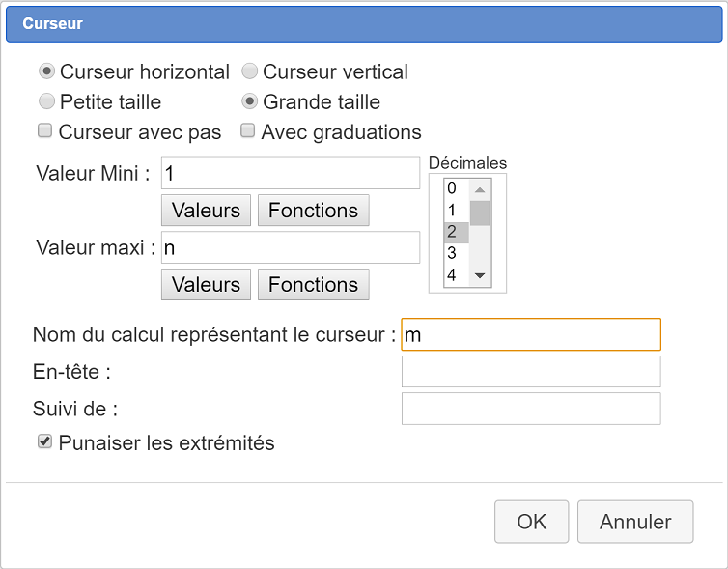Choose the Grande taille option
Screen dimensions: 728x569
(249, 101)
